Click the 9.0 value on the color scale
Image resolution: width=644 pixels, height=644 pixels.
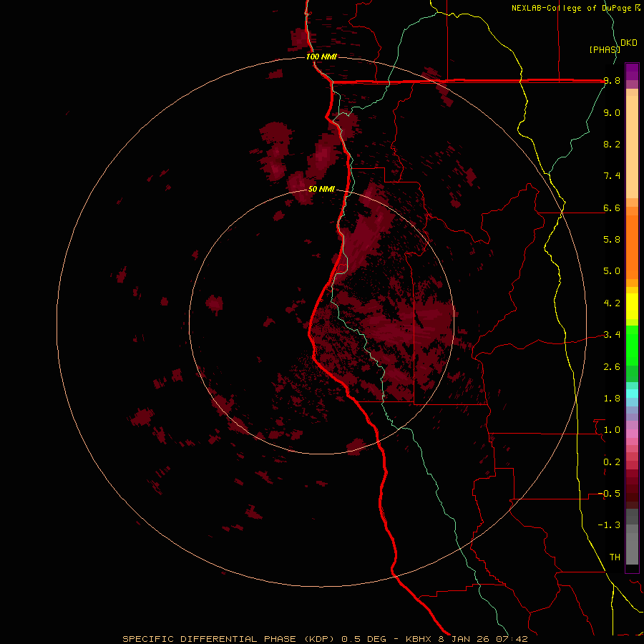point(612,113)
